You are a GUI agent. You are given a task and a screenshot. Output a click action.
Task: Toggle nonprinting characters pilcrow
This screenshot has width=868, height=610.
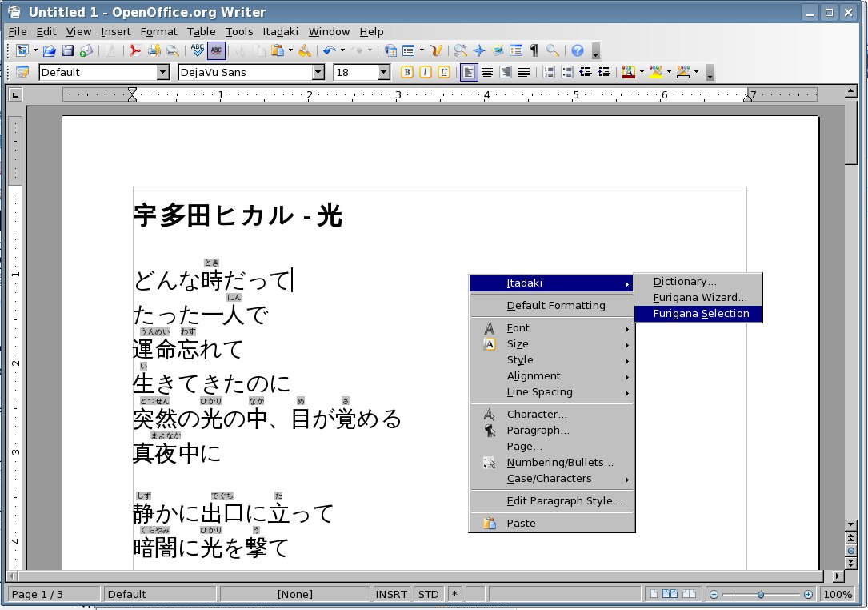point(534,50)
